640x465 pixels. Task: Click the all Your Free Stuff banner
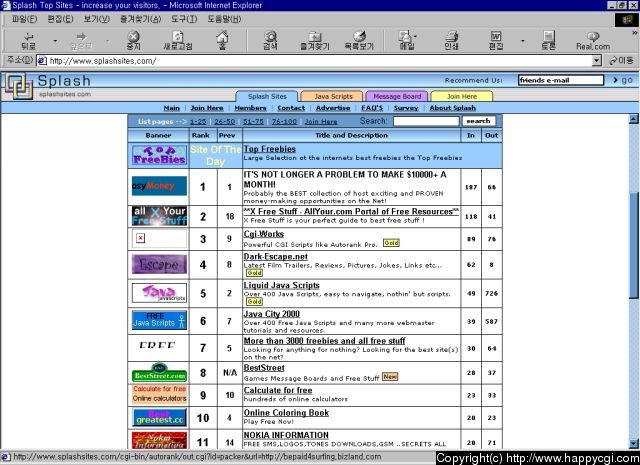[159, 216]
